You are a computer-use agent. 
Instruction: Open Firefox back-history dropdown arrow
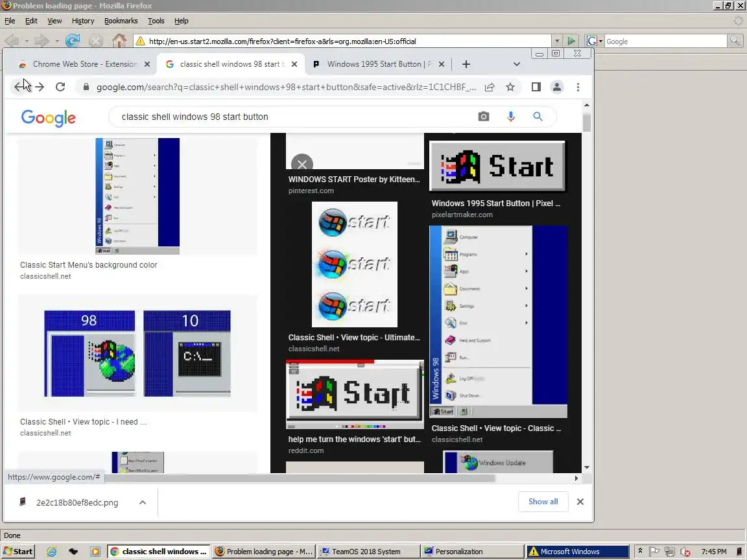27,41
